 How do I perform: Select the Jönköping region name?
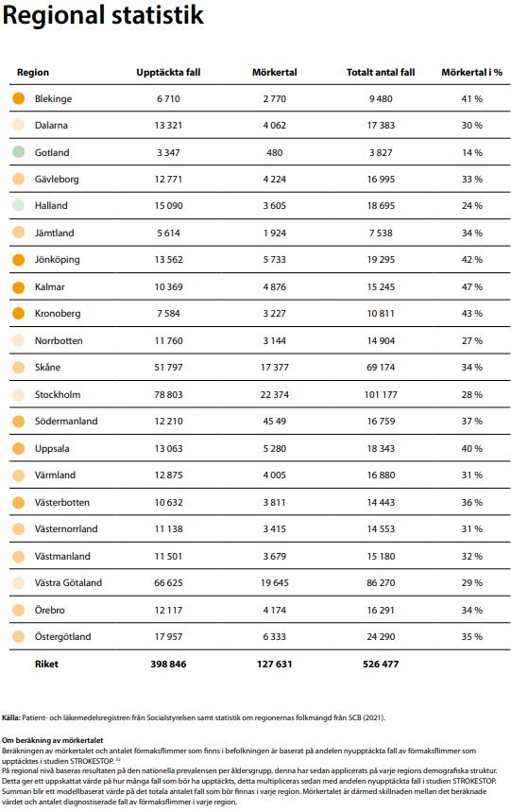pos(57,259)
